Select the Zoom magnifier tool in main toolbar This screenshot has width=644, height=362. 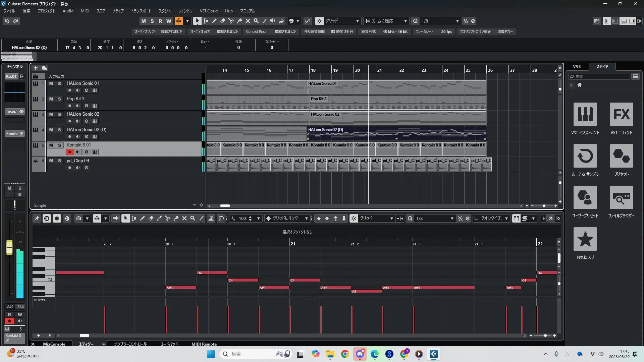[256, 21]
